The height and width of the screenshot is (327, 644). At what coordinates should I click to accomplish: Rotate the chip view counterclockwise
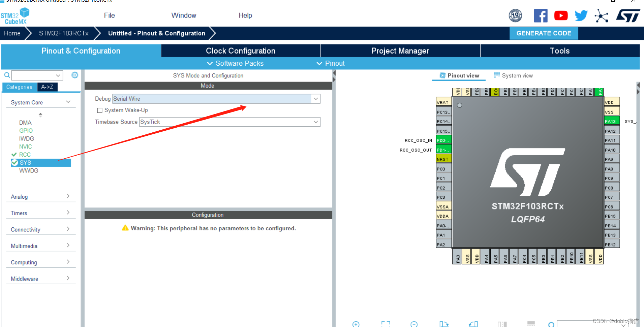(473, 324)
